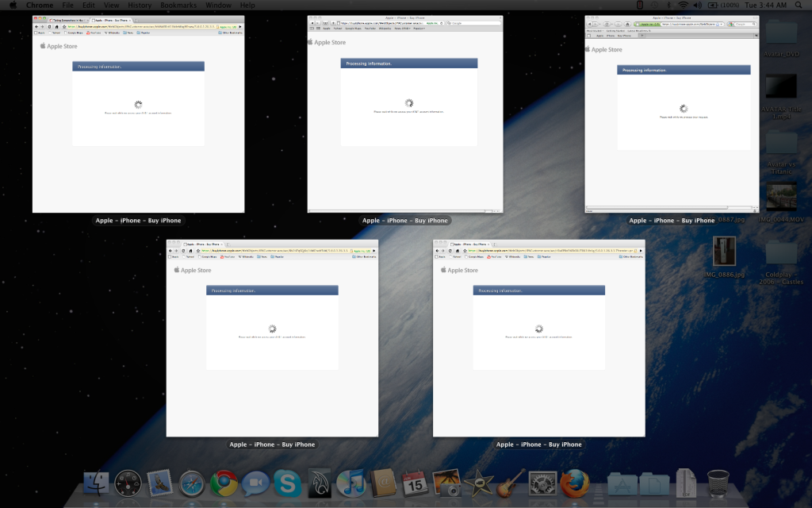Open Address Book in the Dock
This screenshot has width=812, height=508.
coord(383,483)
